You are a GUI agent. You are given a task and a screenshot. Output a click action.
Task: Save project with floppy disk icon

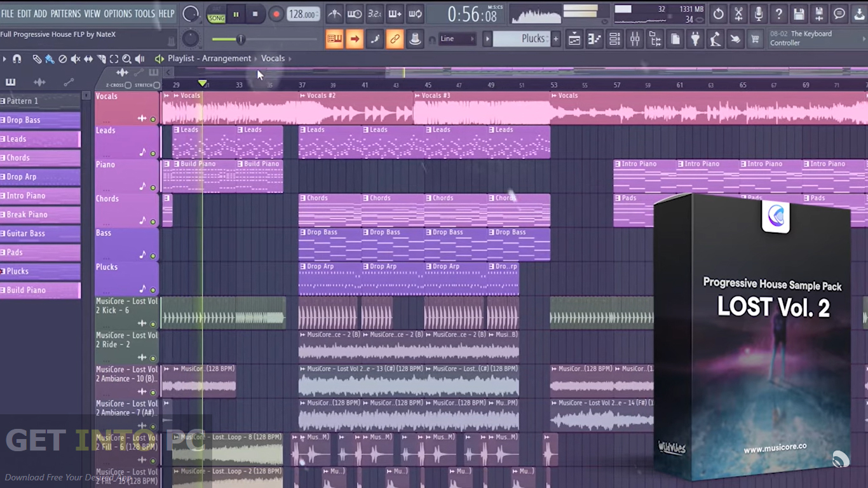799,13
